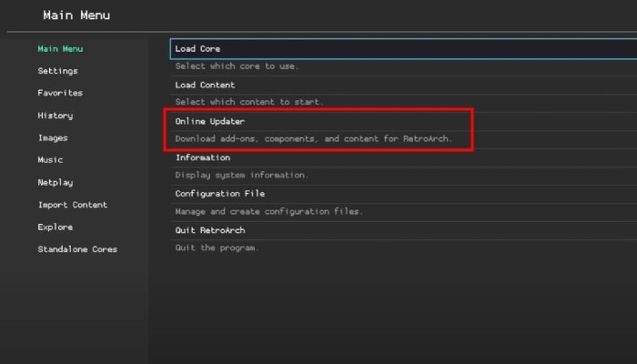
Task: Switch to the Explore section
Action: 55,227
